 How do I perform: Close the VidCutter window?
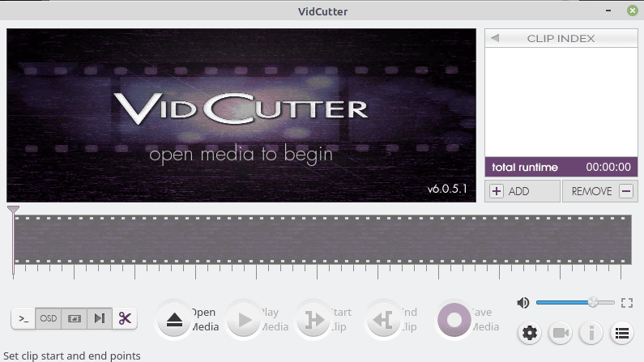(x=633, y=11)
